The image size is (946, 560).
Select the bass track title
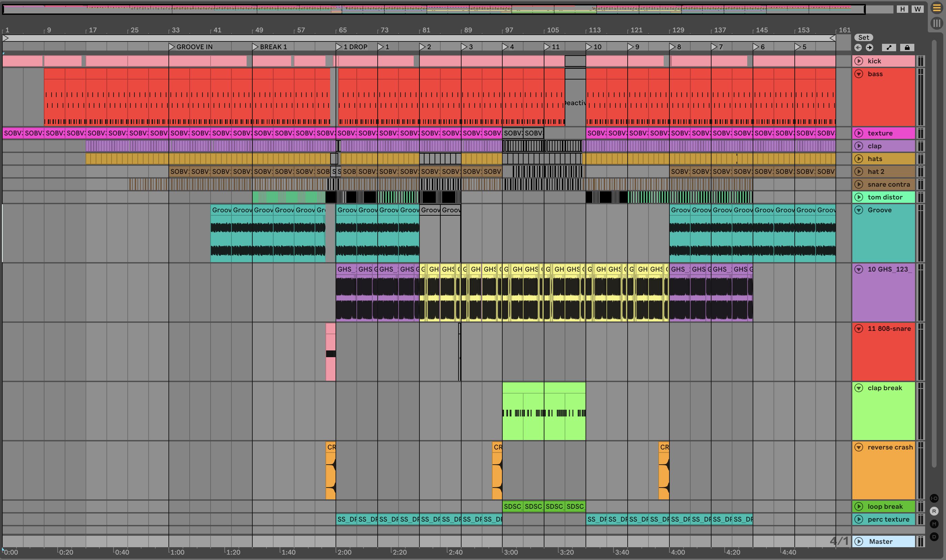coord(875,74)
